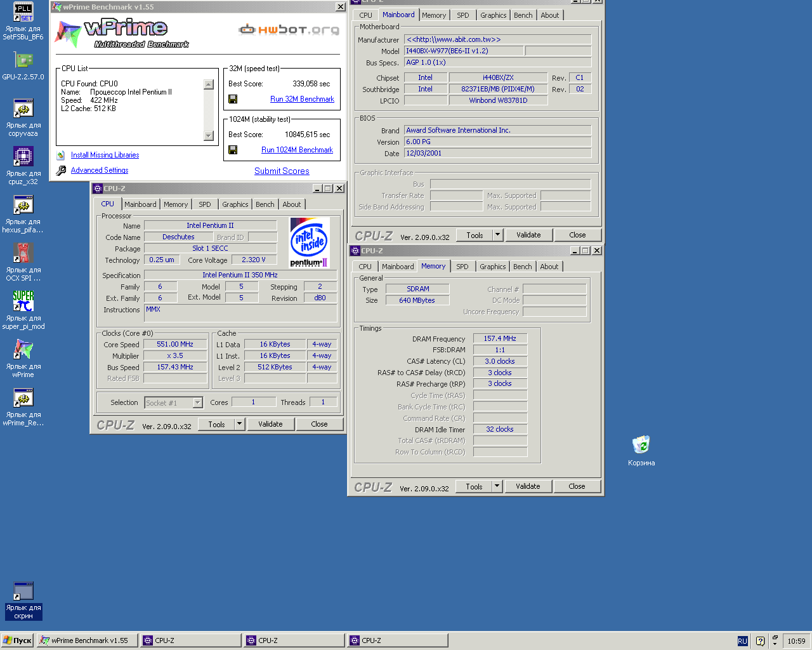The image size is (812, 650).
Task: Switch to wPrime Benchmark taskbar button
Action: [88, 640]
